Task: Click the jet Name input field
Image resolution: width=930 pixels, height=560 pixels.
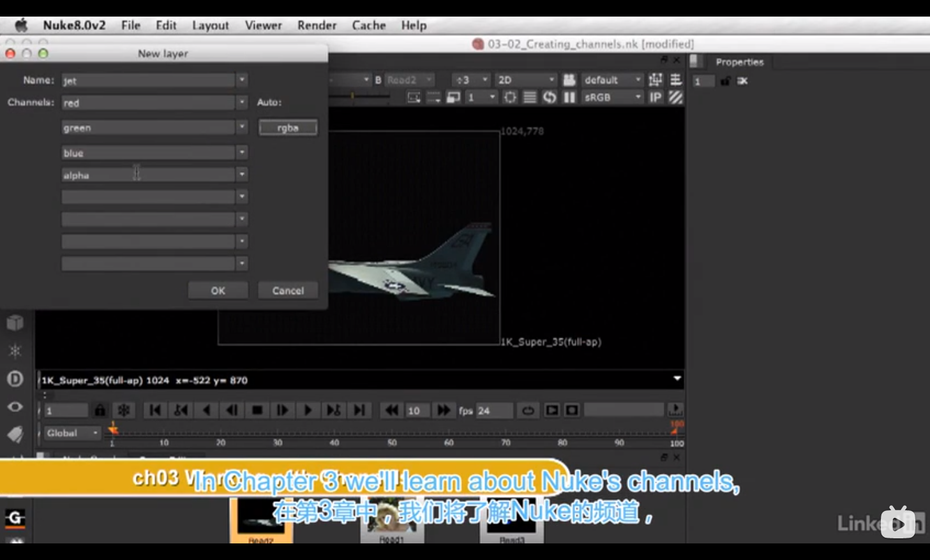Action: [x=148, y=80]
